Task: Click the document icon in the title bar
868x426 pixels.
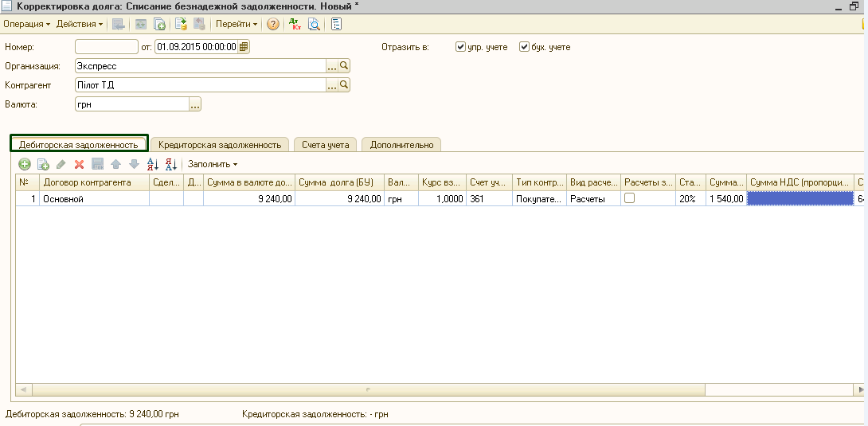Action: (7, 5)
